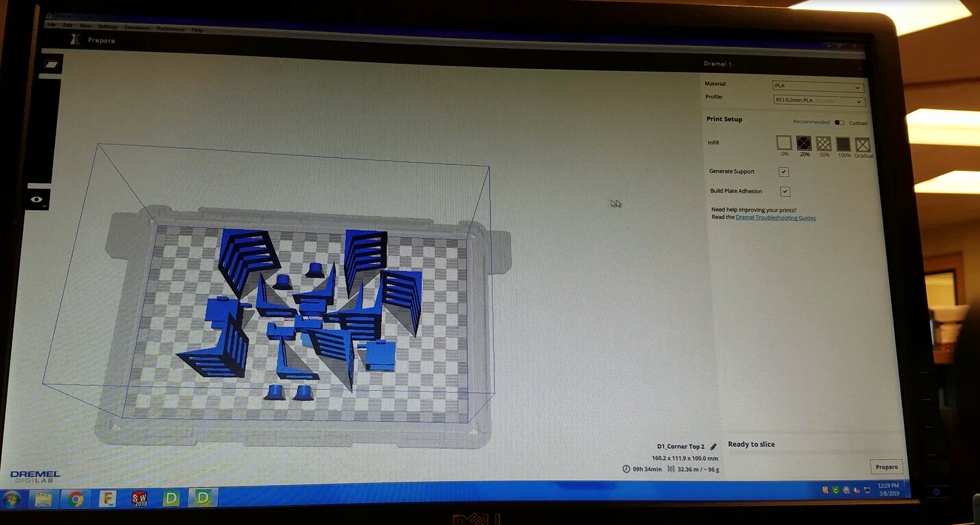Open the Material PLA dropdown
This screenshot has height=525, width=980.
pyautogui.click(x=818, y=86)
